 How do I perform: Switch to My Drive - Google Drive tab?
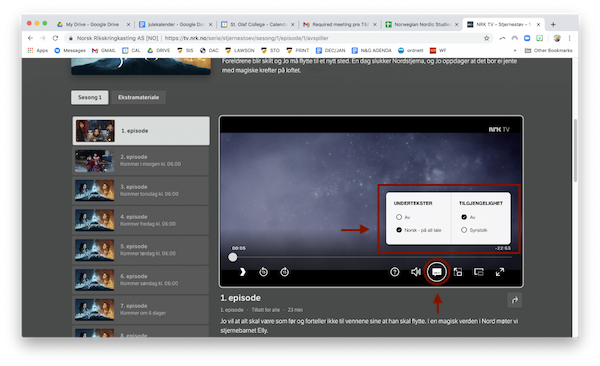pos(92,24)
